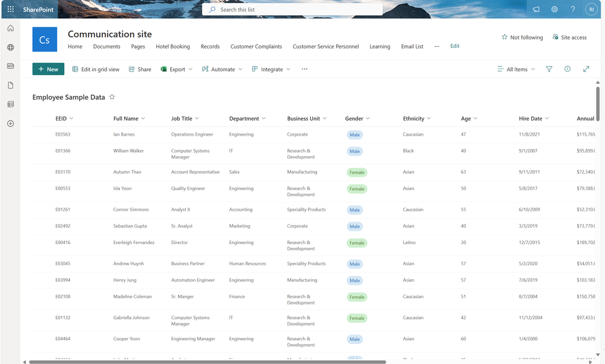This screenshot has width=605, height=364.
Task: Select the Madeline Coleman name cell
Action: pos(133,296)
